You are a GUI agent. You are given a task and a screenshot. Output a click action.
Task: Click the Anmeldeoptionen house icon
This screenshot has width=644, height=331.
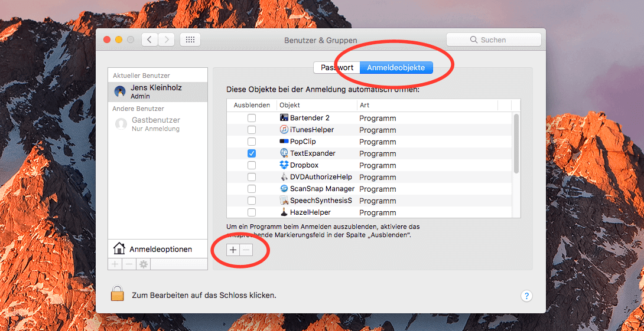(x=119, y=249)
